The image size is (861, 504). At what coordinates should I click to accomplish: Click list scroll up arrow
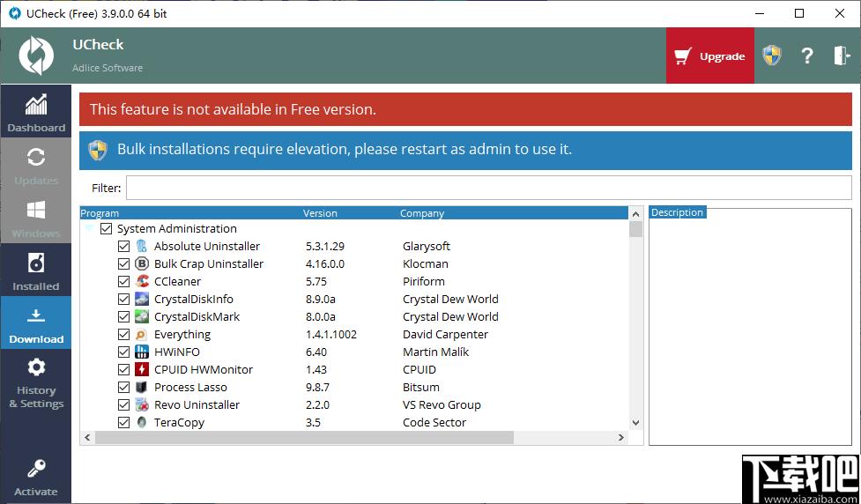coord(636,214)
